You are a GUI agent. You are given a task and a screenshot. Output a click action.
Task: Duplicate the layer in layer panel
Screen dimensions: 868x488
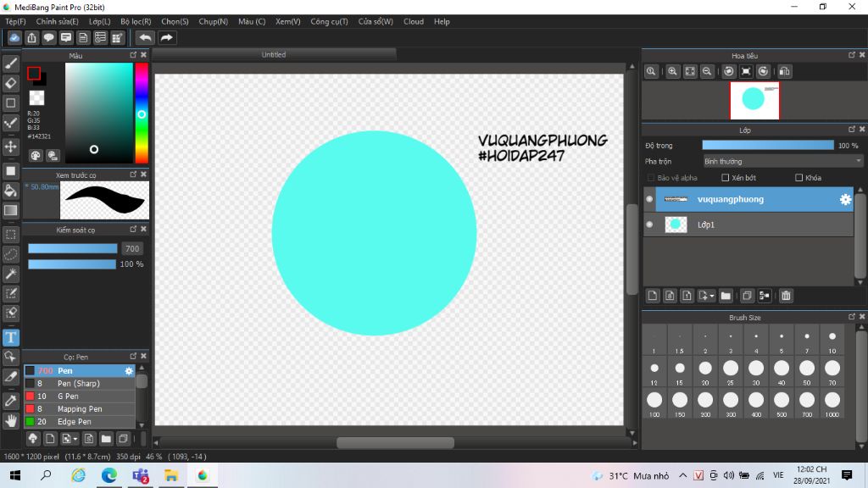pyautogui.click(x=747, y=296)
